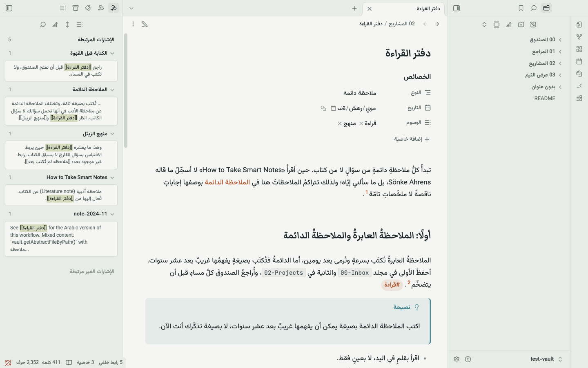588x368 pixels.
Task: Open the help icon beside test-vault
Action: (x=468, y=359)
